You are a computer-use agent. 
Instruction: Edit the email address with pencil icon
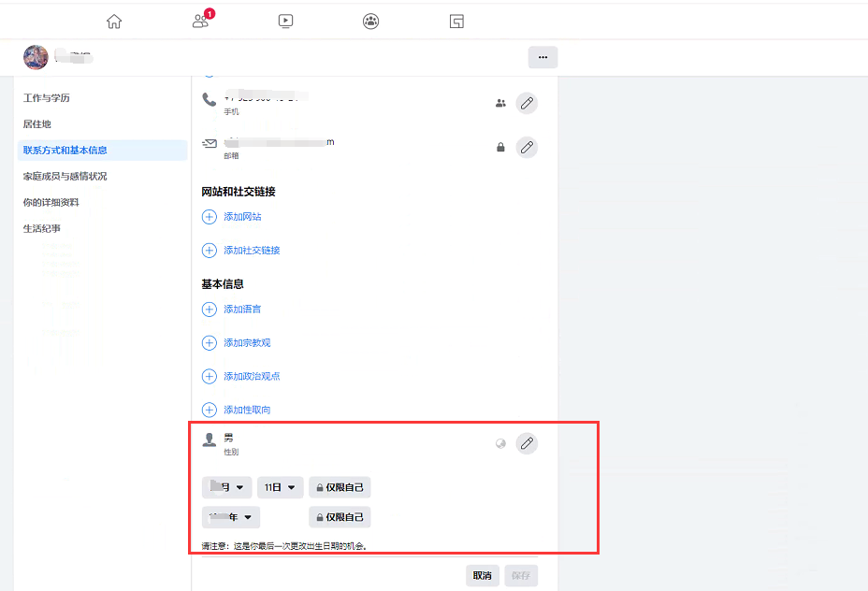[527, 147]
